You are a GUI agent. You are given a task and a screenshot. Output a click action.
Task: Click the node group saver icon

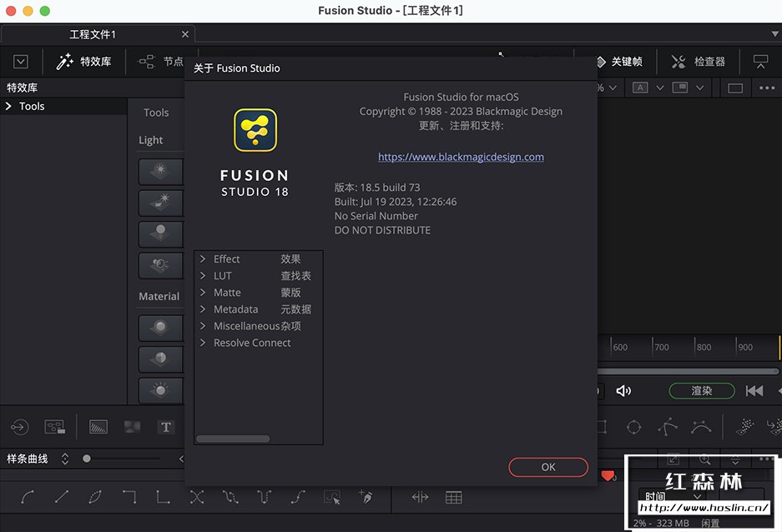pos(55,427)
